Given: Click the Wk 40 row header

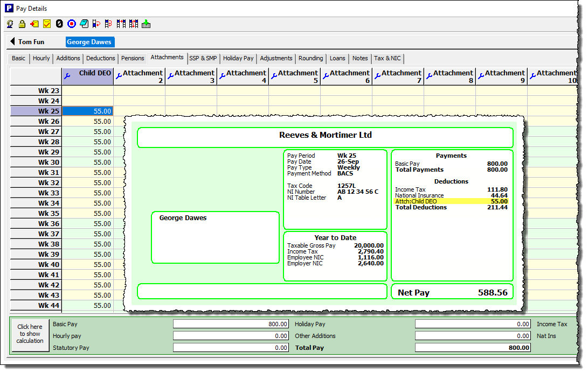Looking at the screenshot, I should (36, 264).
